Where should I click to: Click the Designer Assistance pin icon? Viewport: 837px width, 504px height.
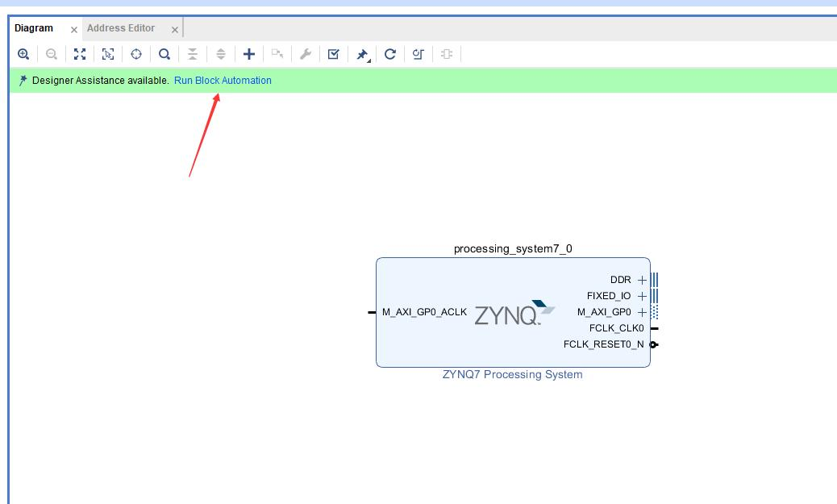(x=23, y=81)
